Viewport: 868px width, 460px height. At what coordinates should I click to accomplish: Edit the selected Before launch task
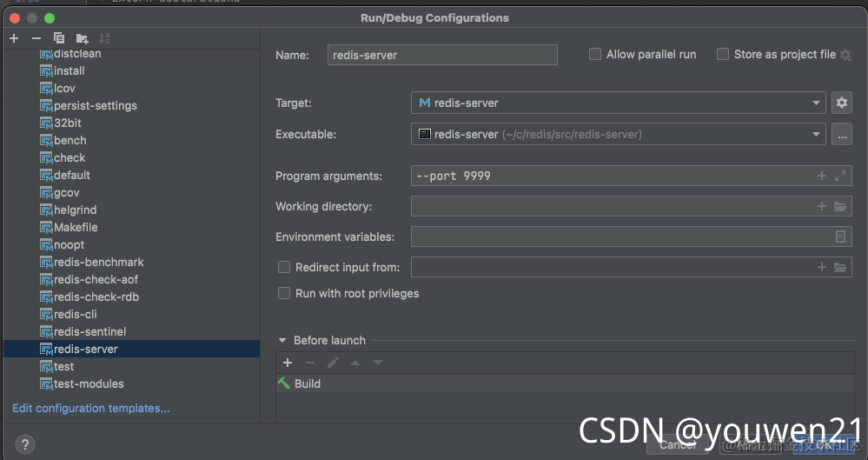[x=333, y=363]
